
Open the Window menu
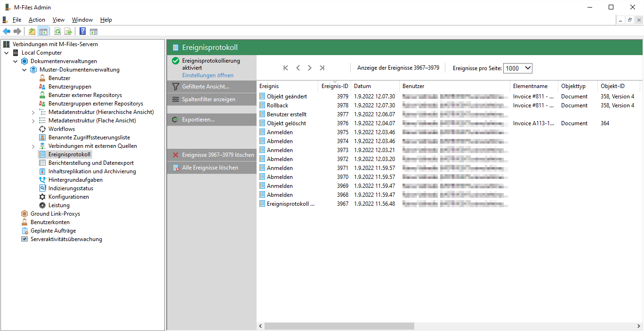pyautogui.click(x=82, y=20)
